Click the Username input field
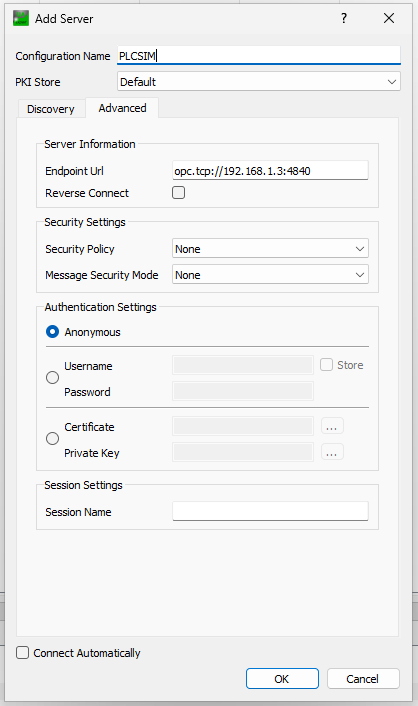This screenshot has height=706, width=418. (x=243, y=365)
